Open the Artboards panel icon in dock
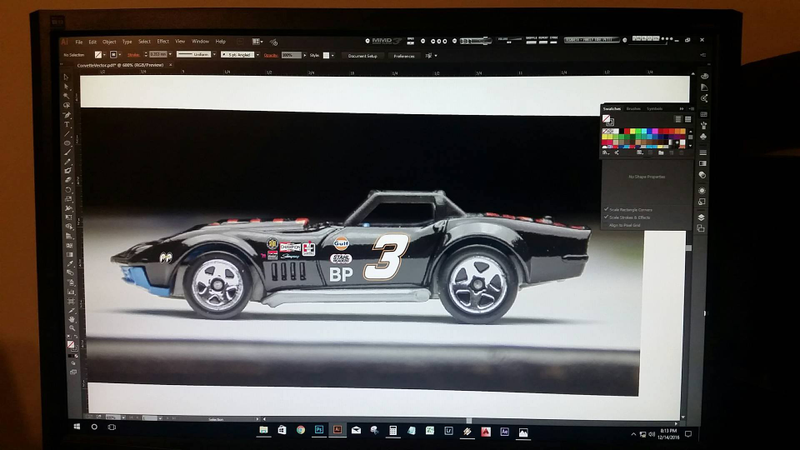The height and width of the screenshot is (450, 800). (702, 229)
